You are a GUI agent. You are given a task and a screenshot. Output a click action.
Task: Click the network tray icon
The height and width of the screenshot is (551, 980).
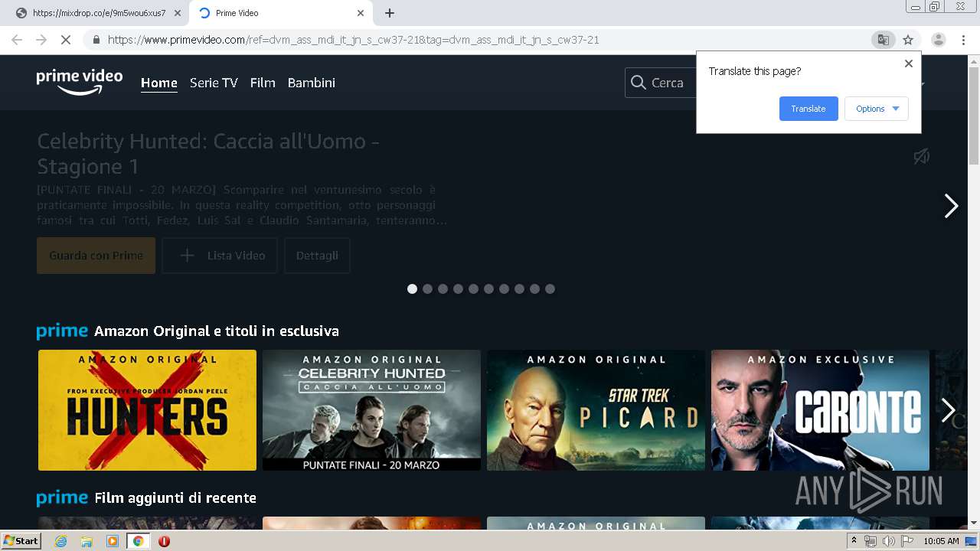(871, 541)
